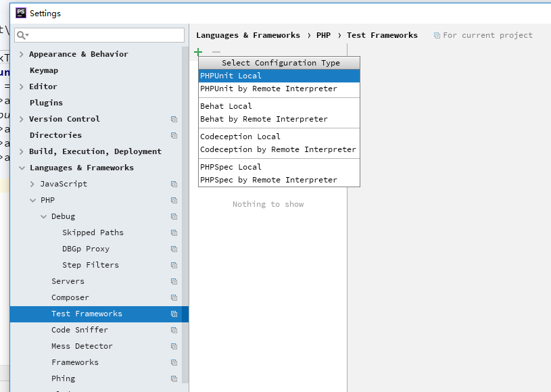Expand the JavaScript settings node
This screenshot has height=392, width=551.
tap(32, 185)
